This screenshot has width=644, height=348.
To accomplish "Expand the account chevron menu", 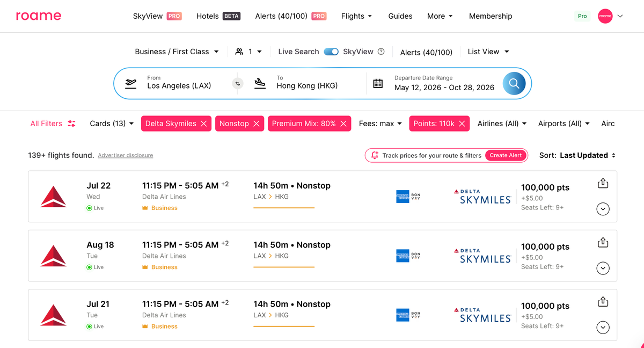I will tap(620, 16).
